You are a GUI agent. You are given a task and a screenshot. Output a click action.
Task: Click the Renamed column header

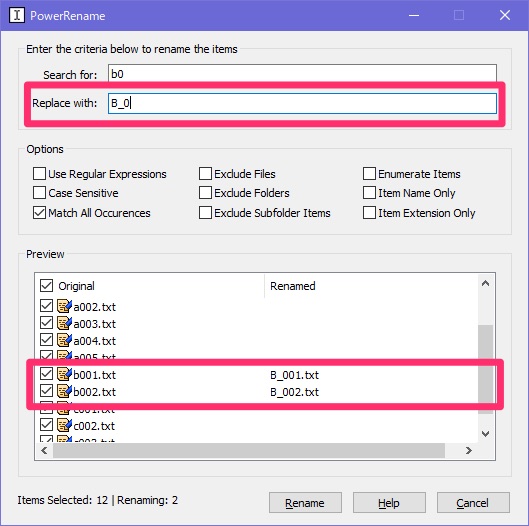pos(293,286)
